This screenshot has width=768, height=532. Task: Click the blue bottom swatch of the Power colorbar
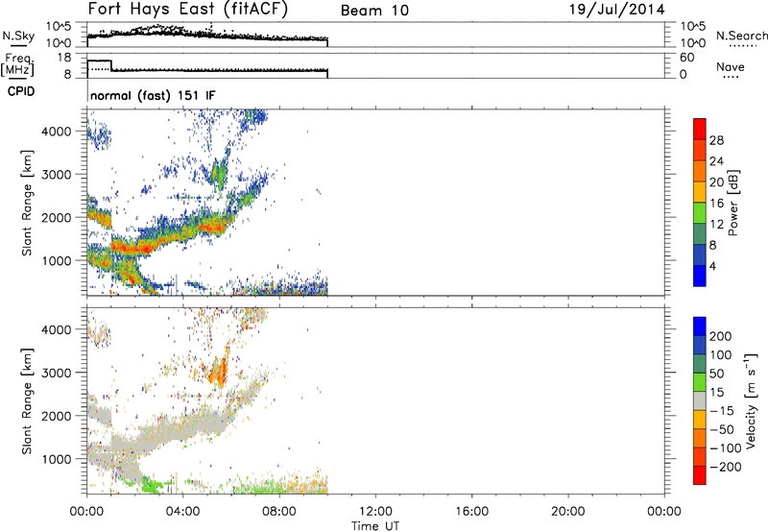point(700,276)
